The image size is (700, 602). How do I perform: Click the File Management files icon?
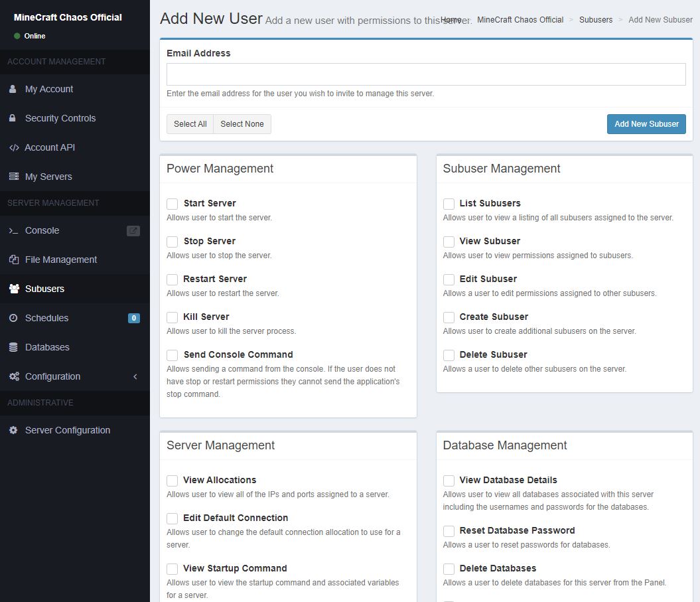click(13, 260)
